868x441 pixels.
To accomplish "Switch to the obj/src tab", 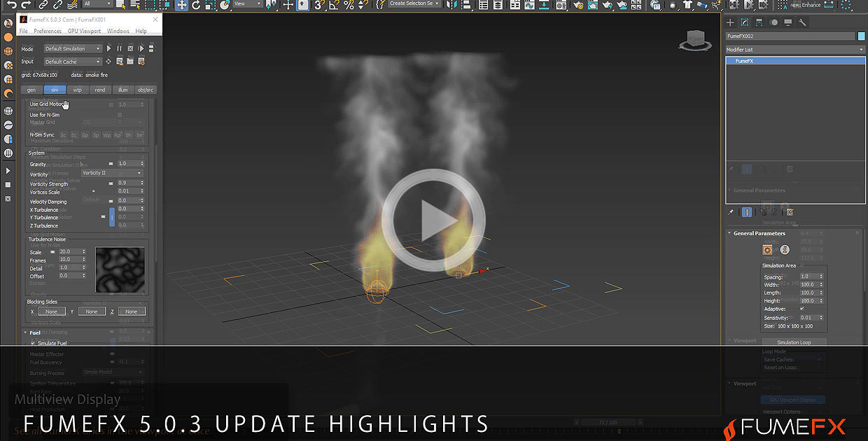I will [146, 90].
